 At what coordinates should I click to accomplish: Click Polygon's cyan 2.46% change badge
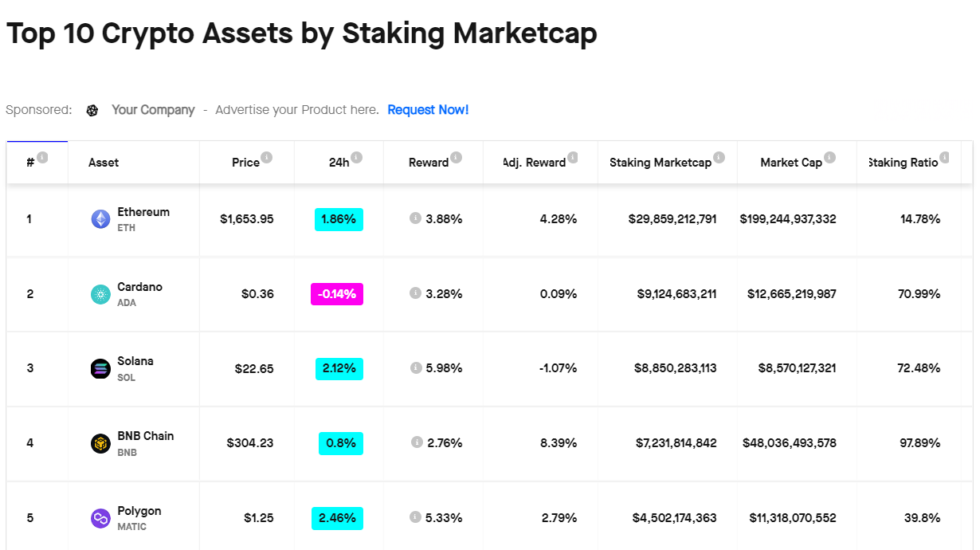tap(337, 518)
